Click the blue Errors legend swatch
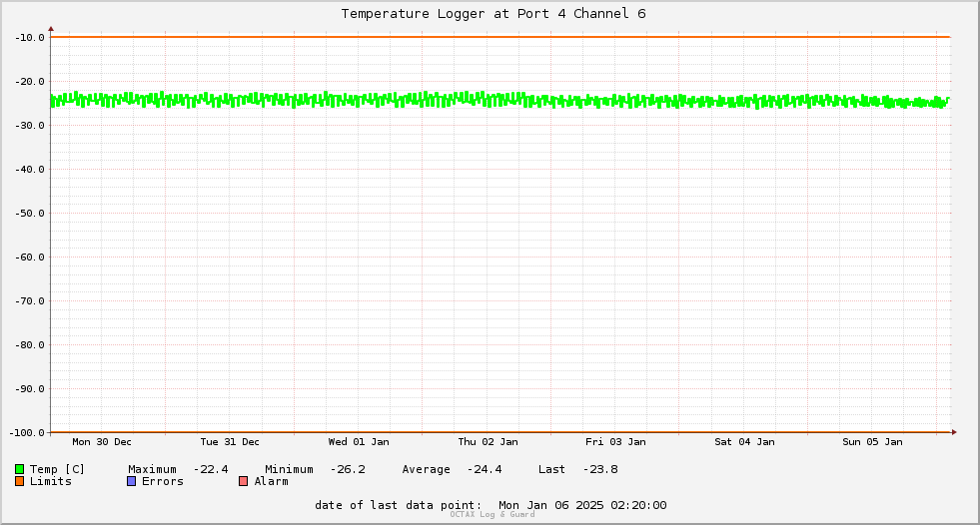 [131, 481]
